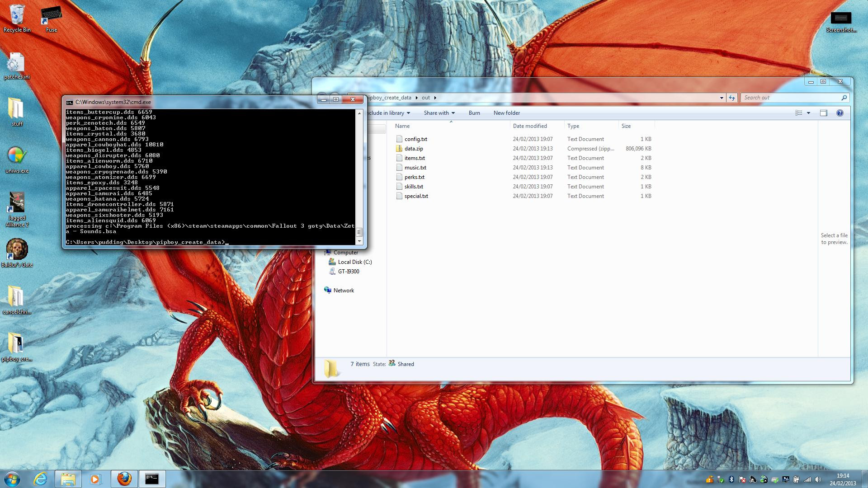Click the Safely Remove Hardware tray icon
The image size is (868, 488).
[721, 479]
